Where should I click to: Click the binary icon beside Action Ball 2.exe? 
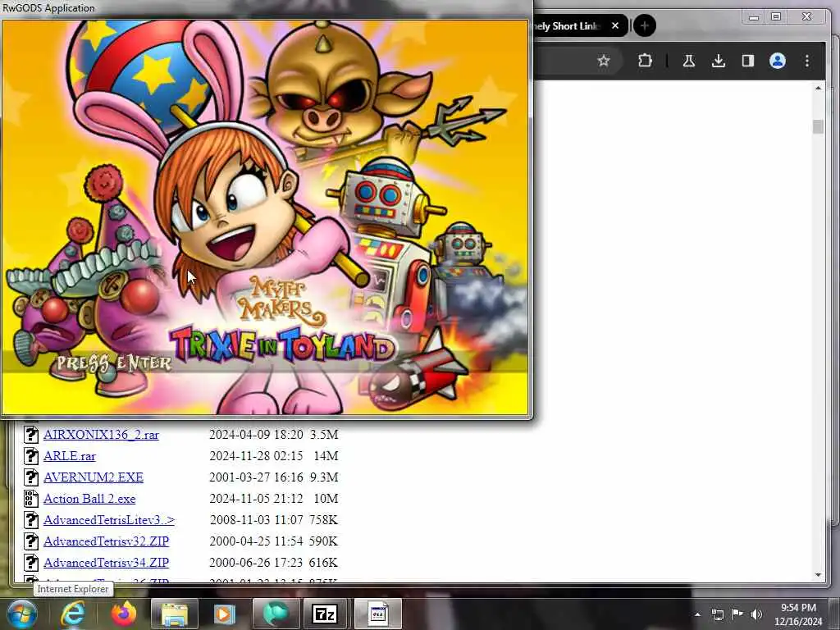[31, 498]
